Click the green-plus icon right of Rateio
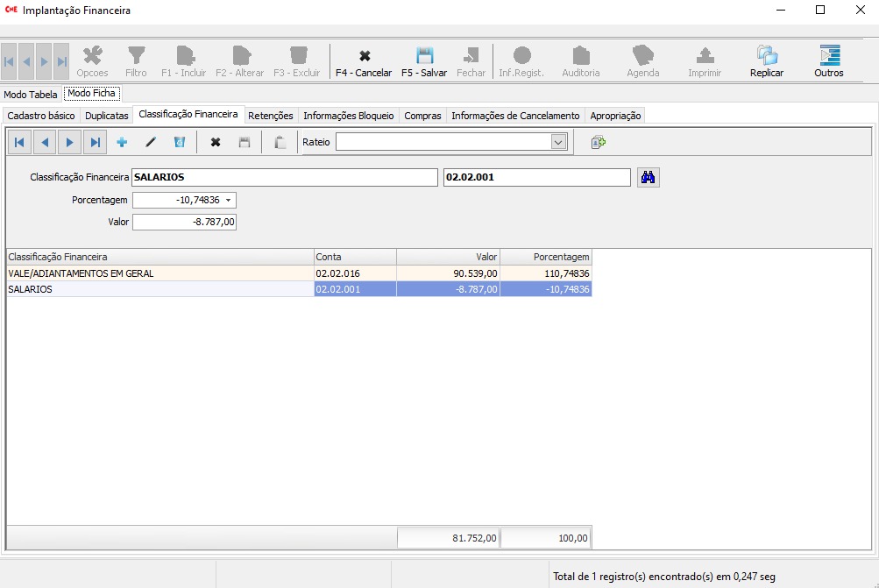The width and height of the screenshot is (879, 588). (599, 142)
